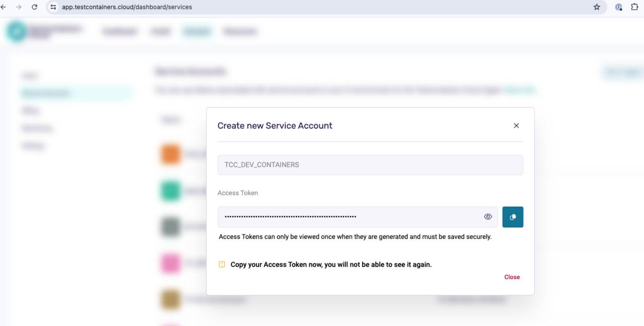This screenshot has height=326, width=644.
Task: Open the teal documentation link in the description
Action: point(520,89)
